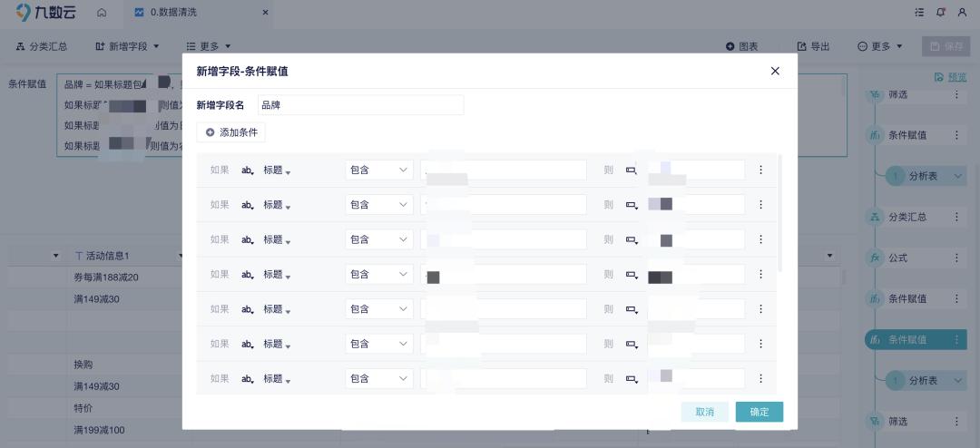Click 分类汇总 in the toolbar
This screenshot has height=448, width=980.
click(x=42, y=46)
